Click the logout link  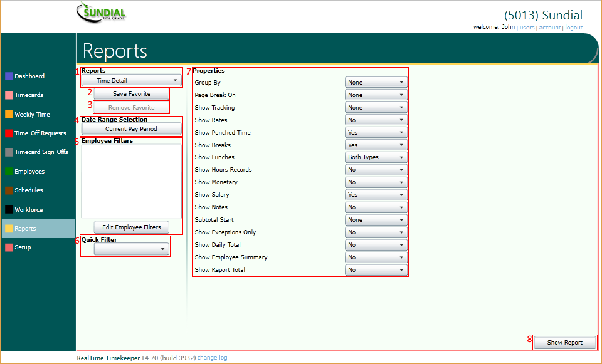point(574,27)
